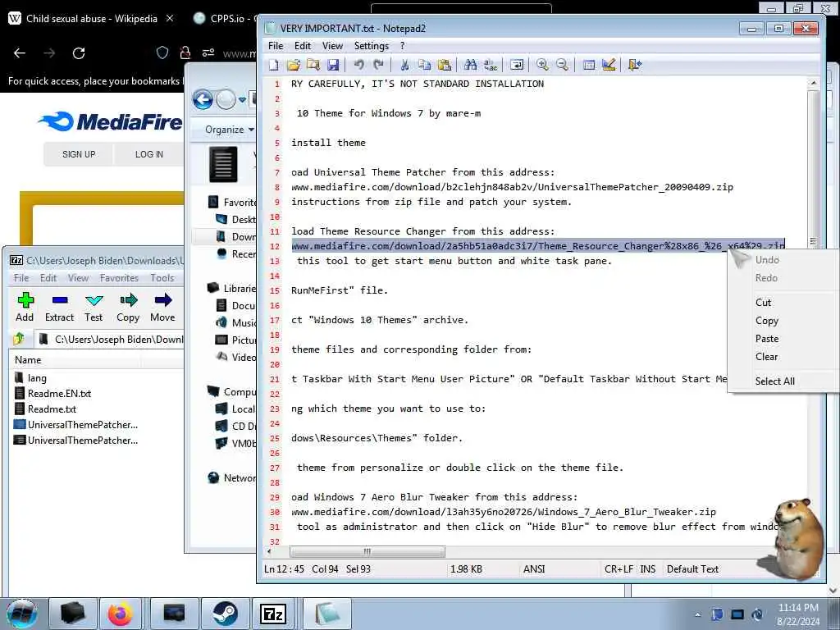Click the up-folder icon in 7-Zip

[20, 339]
